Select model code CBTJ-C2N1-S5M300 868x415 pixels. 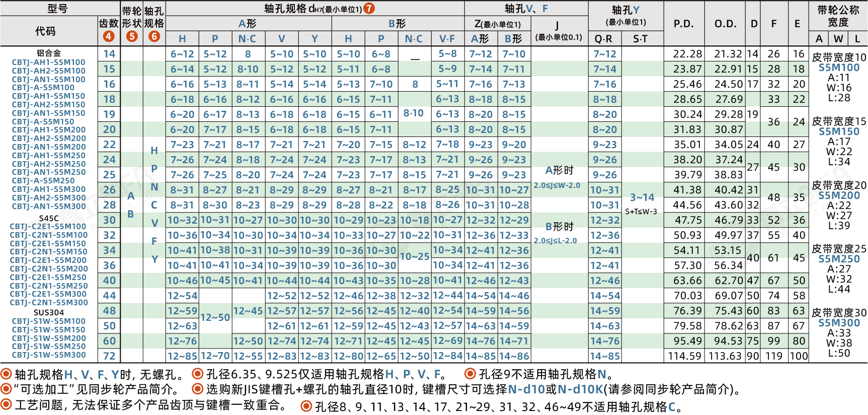[x=49, y=303]
